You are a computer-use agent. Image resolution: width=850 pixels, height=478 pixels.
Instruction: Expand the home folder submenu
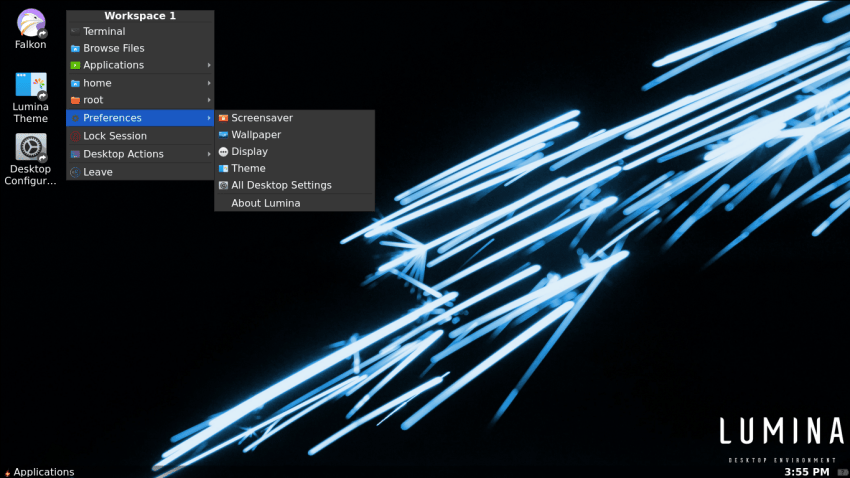(209, 83)
